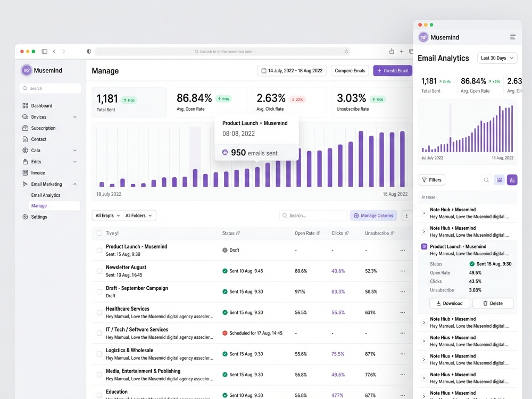Open the All Emails dropdown filter
532x399 pixels.
pos(108,215)
